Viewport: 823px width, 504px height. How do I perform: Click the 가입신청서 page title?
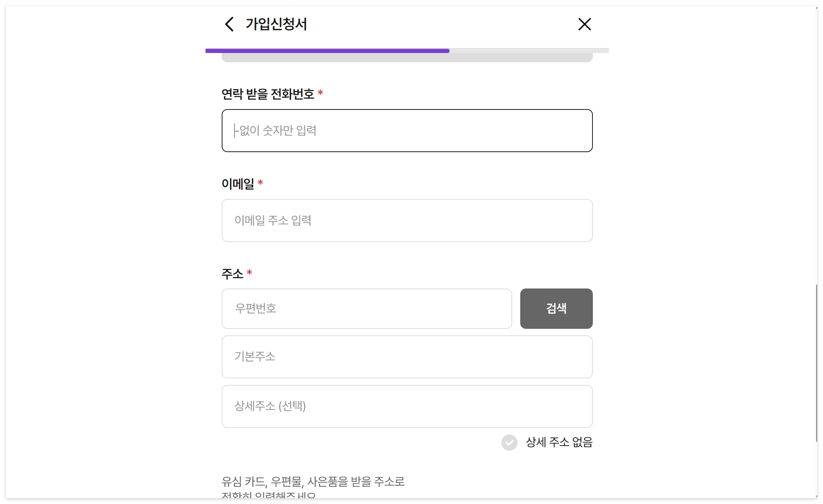click(276, 24)
